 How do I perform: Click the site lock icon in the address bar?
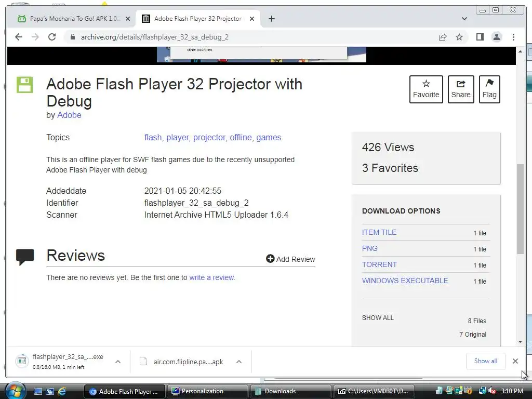click(72, 37)
